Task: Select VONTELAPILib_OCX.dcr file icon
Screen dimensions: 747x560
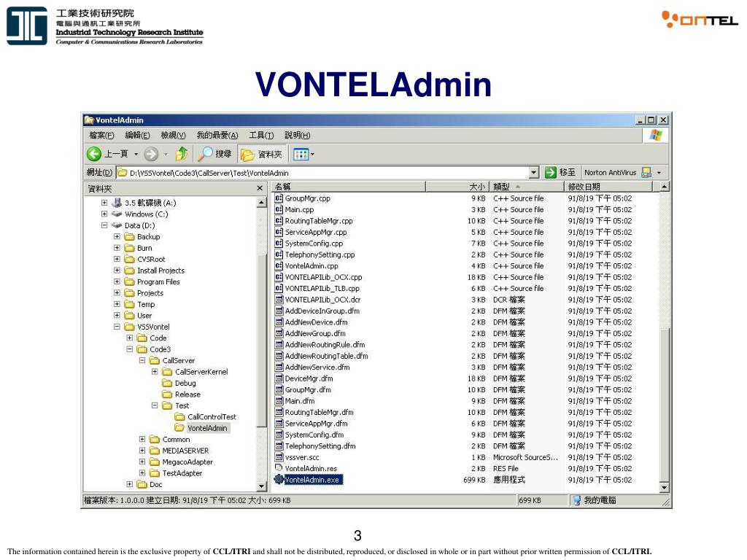Action: [279, 300]
